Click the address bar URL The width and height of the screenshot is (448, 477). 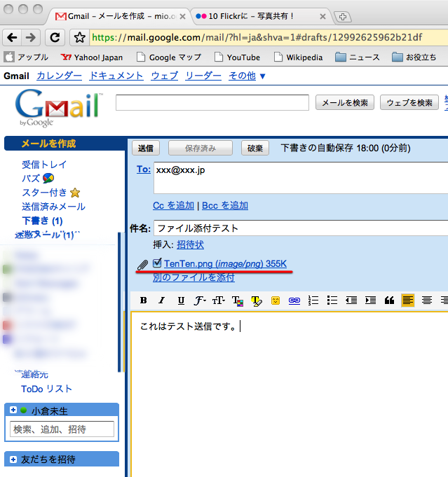257,37
